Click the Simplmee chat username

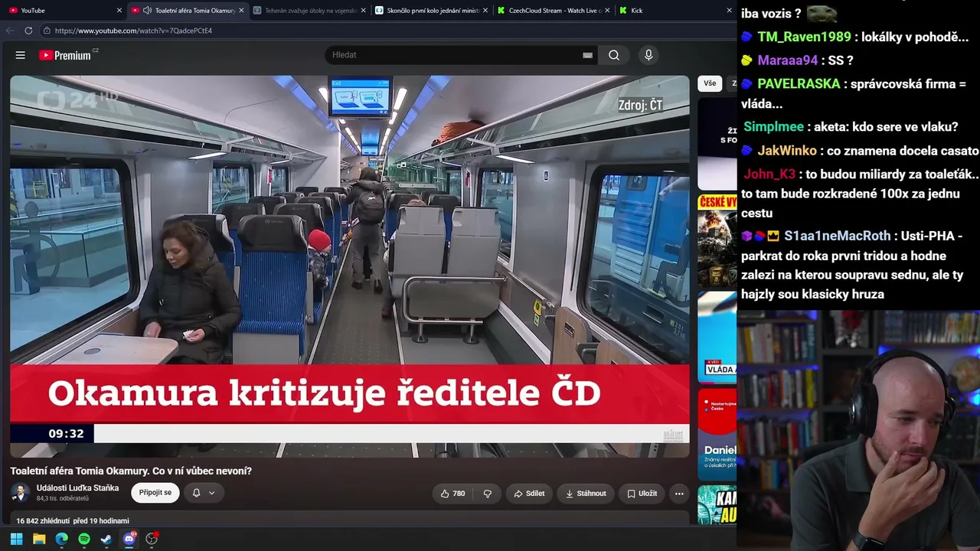pyautogui.click(x=773, y=127)
